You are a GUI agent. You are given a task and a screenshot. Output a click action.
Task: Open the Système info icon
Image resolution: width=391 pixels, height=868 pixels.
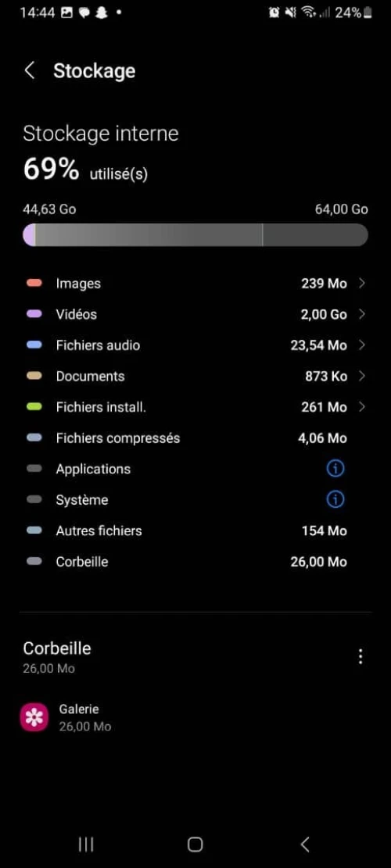(x=335, y=500)
